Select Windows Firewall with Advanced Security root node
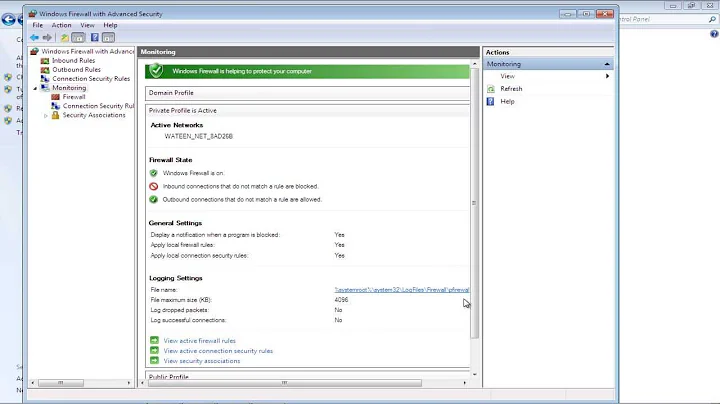Viewport: 720px width, 404px height. coord(87,51)
